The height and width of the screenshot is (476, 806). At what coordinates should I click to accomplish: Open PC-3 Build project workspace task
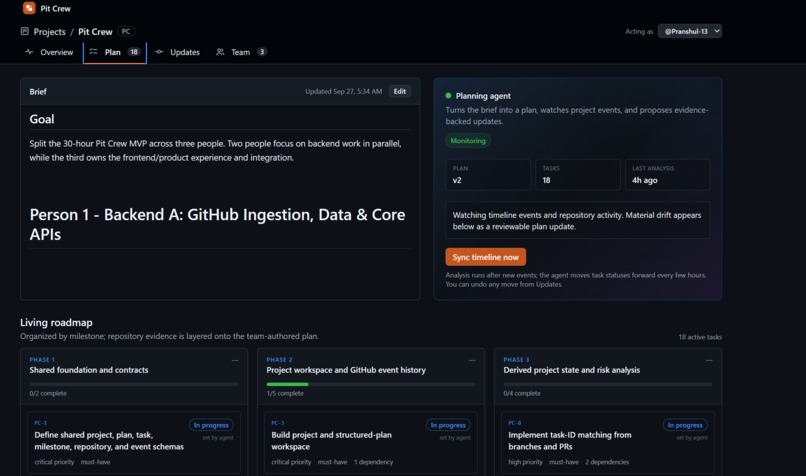tap(371, 442)
